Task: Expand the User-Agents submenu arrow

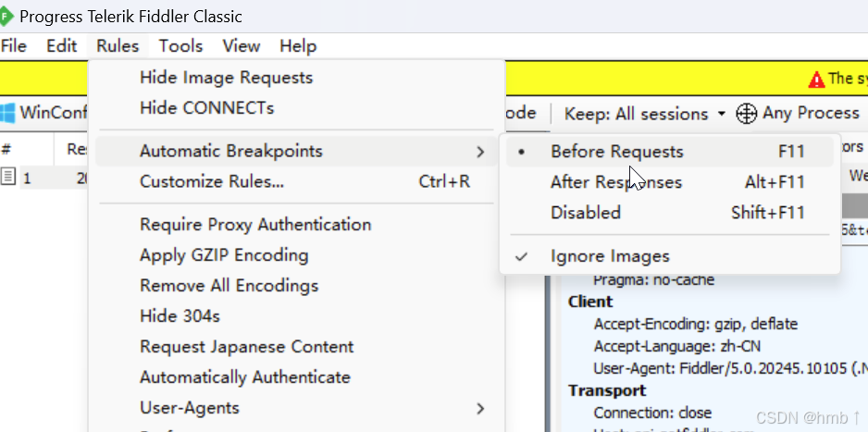Action: click(x=480, y=409)
